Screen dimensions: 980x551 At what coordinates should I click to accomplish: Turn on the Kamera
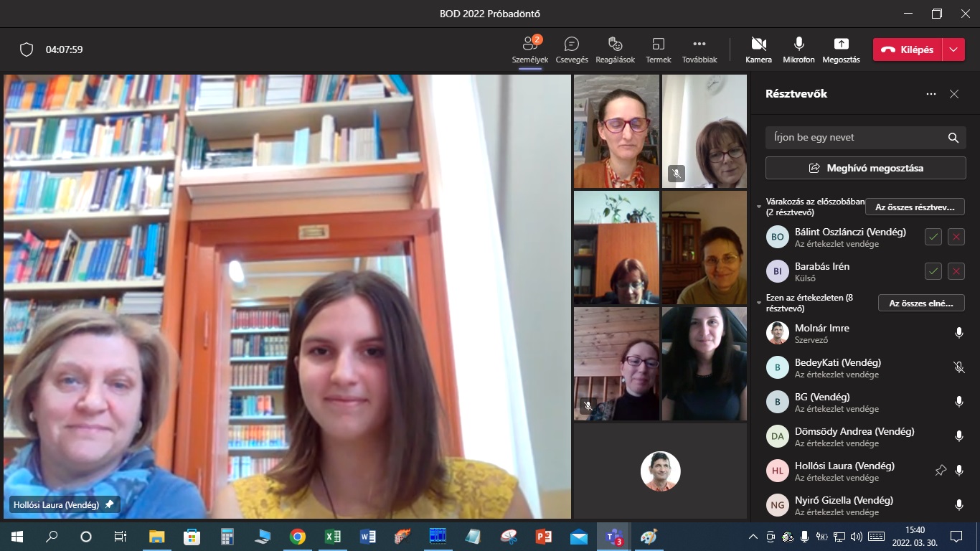coord(758,50)
